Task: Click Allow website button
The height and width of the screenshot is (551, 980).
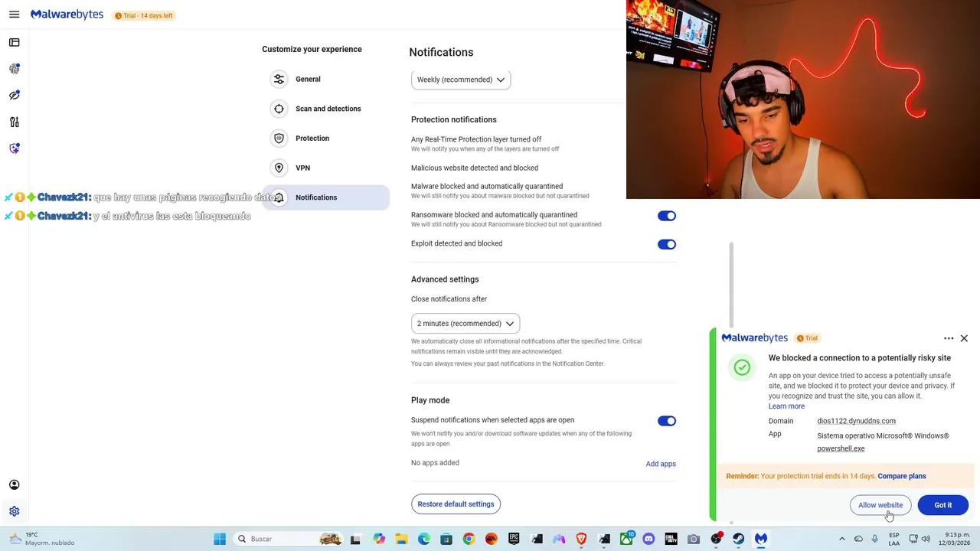Action: [880, 505]
